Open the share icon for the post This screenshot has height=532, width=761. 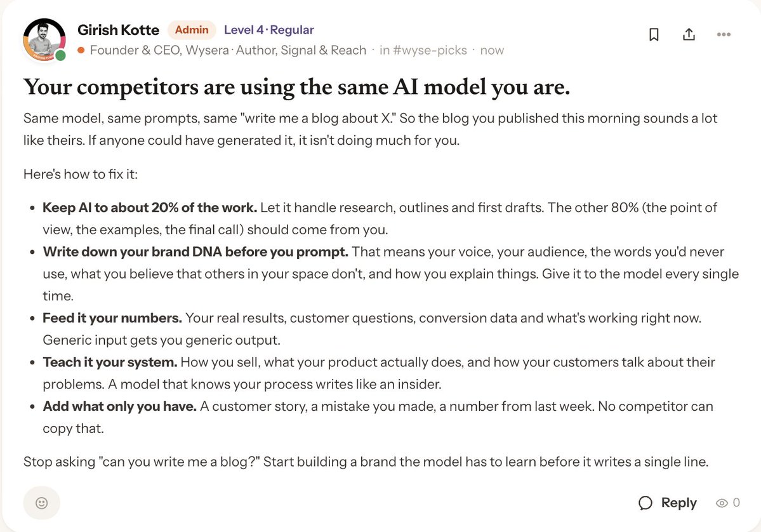[689, 34]
